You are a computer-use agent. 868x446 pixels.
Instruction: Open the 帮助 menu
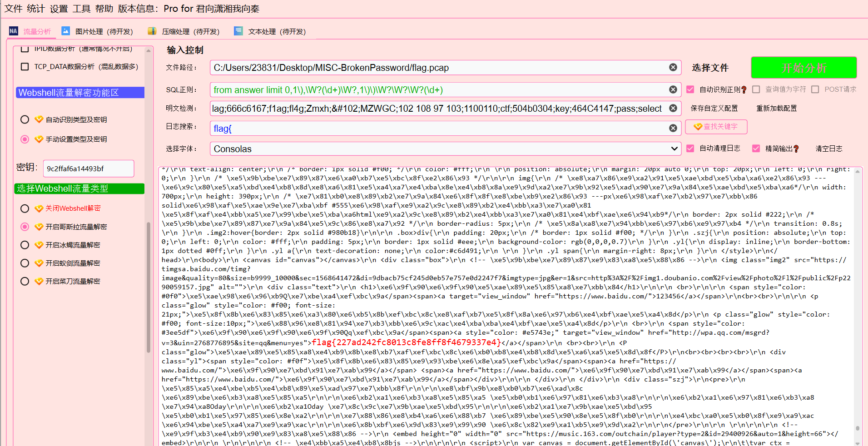click(x=104, y=9)
